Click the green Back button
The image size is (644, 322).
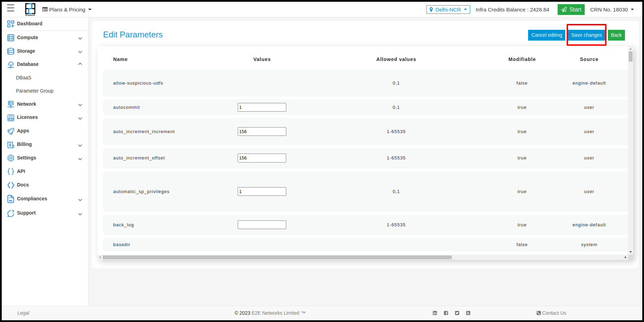[616, 35]
